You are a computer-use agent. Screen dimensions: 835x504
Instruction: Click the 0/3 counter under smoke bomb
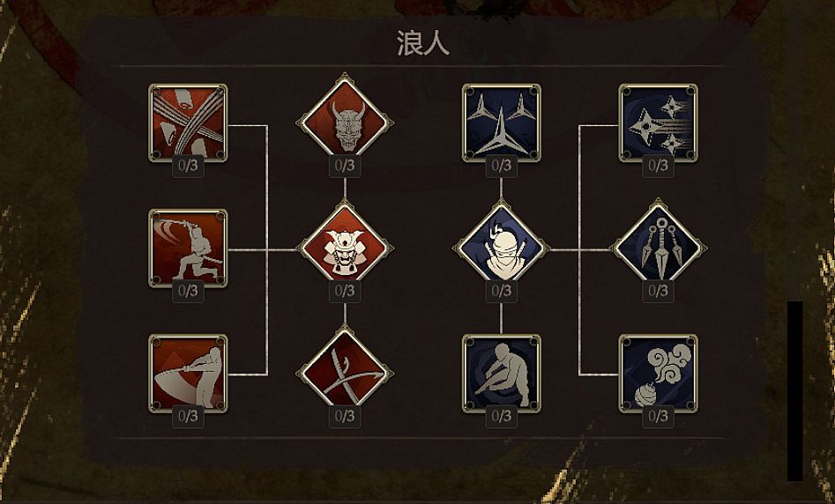[658, 416]
